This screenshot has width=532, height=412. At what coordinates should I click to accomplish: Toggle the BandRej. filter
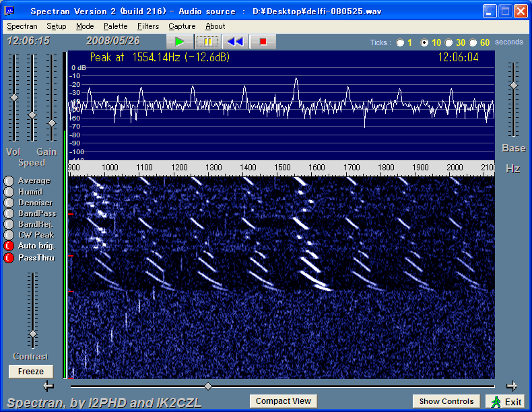(9, 224)
